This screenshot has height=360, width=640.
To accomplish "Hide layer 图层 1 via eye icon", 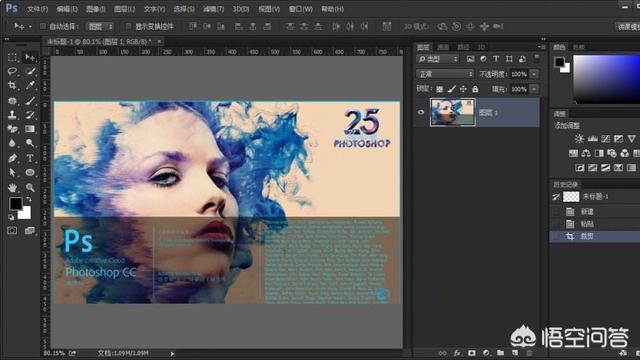I will 421,112.
